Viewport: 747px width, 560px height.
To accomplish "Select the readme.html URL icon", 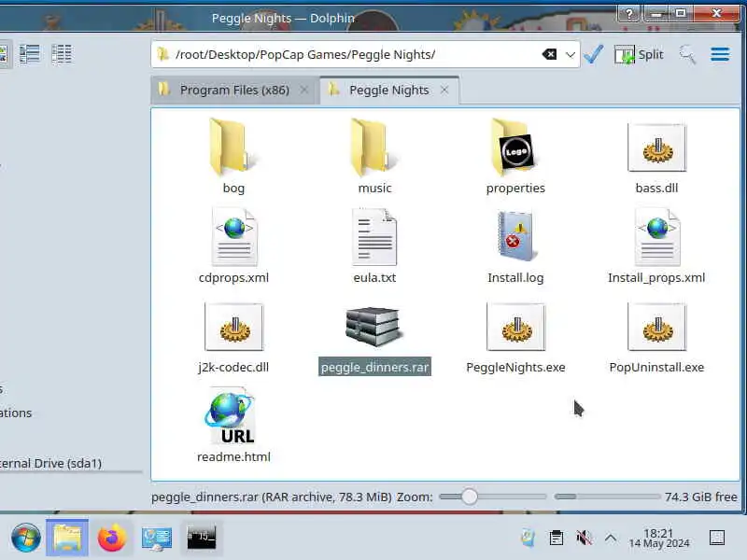I will click(x=232, y=416).
